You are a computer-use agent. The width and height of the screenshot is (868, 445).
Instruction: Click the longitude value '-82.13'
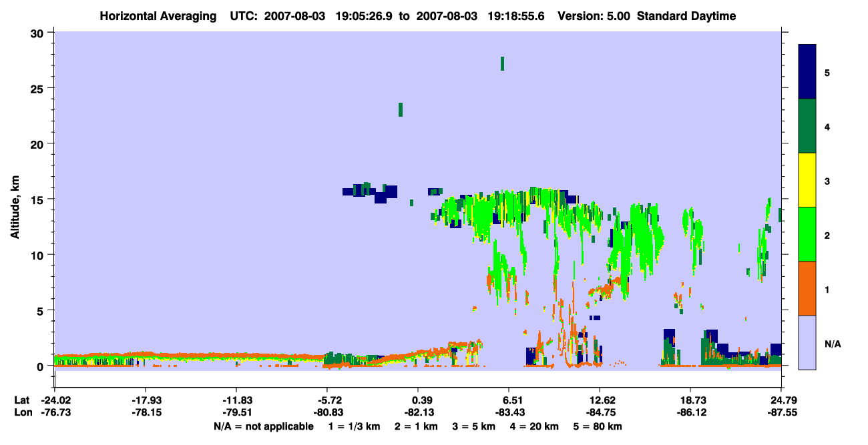tap(419, 412)
